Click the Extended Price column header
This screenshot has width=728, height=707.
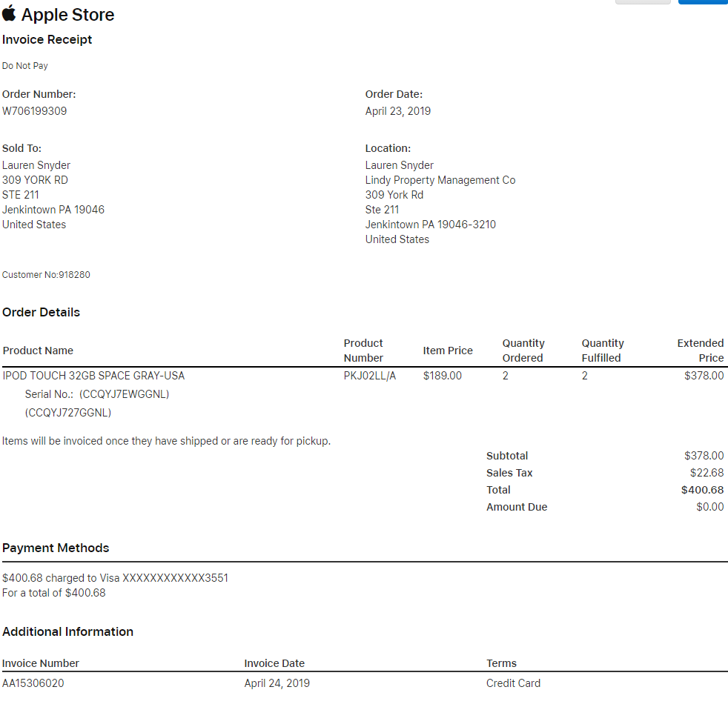pos(700,351)
